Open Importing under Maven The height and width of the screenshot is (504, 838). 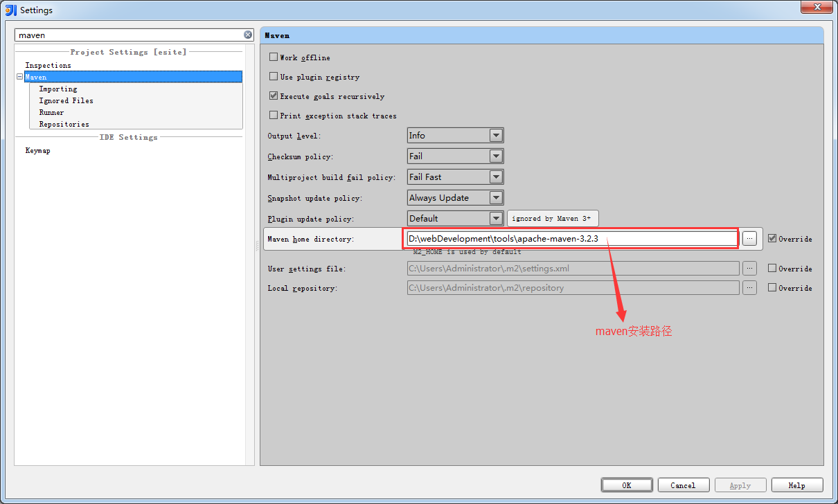point(58,89)
